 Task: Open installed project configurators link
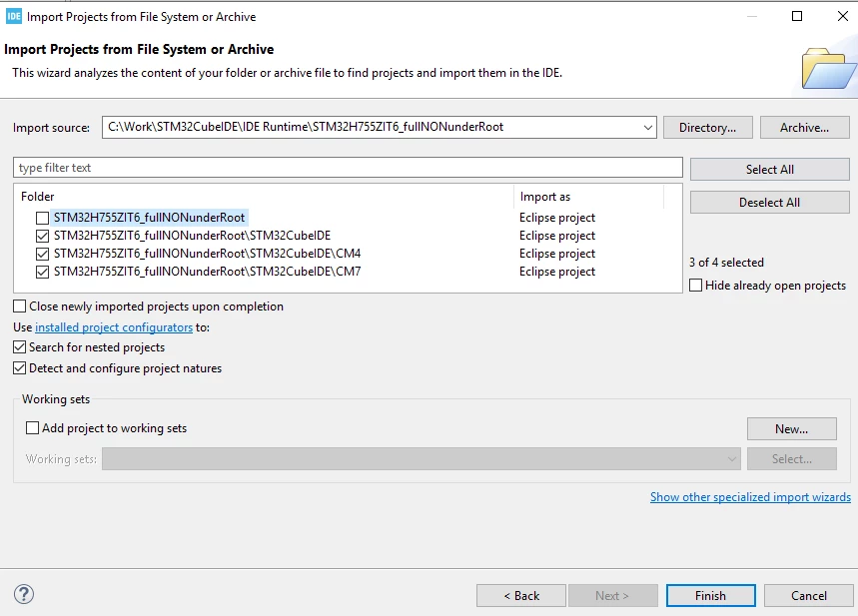tap(114, 327)
